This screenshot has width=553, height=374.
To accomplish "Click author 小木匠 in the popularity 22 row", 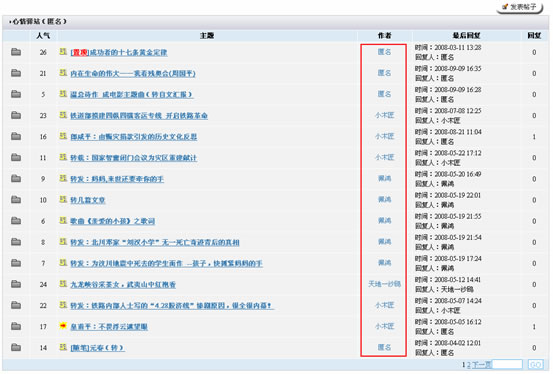I will [384, 305].
